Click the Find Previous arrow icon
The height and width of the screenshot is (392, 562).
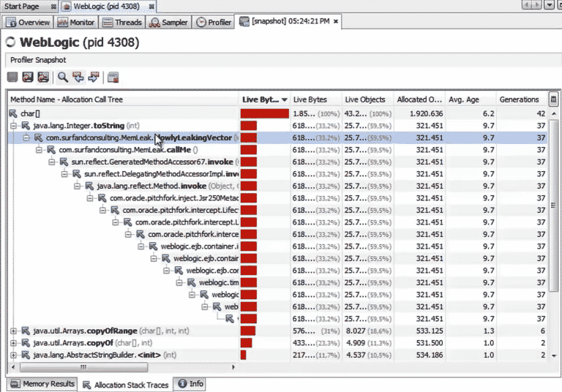pyautogui.click(x=78, y=77)
